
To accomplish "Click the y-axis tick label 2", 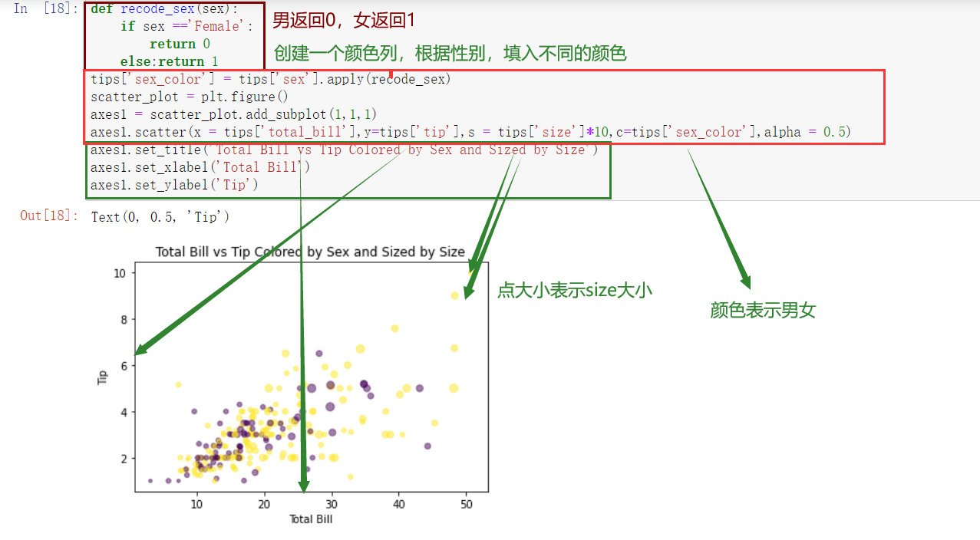I will click(x=124, y=459).
